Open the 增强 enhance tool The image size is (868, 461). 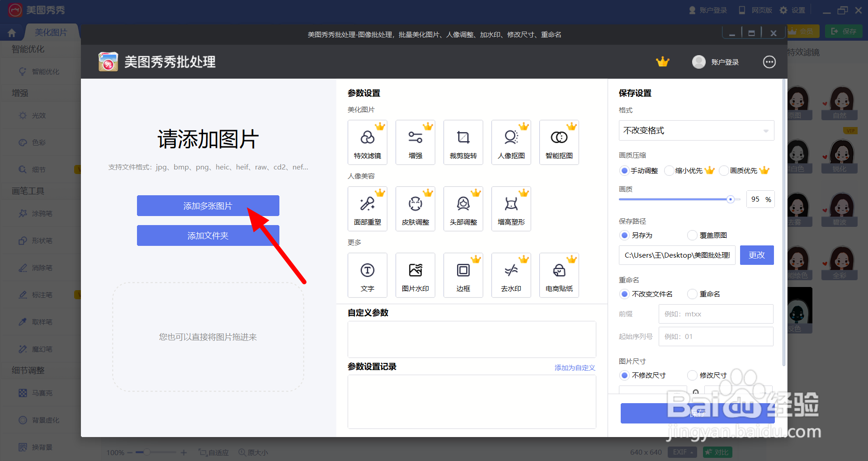pos(415,142)
